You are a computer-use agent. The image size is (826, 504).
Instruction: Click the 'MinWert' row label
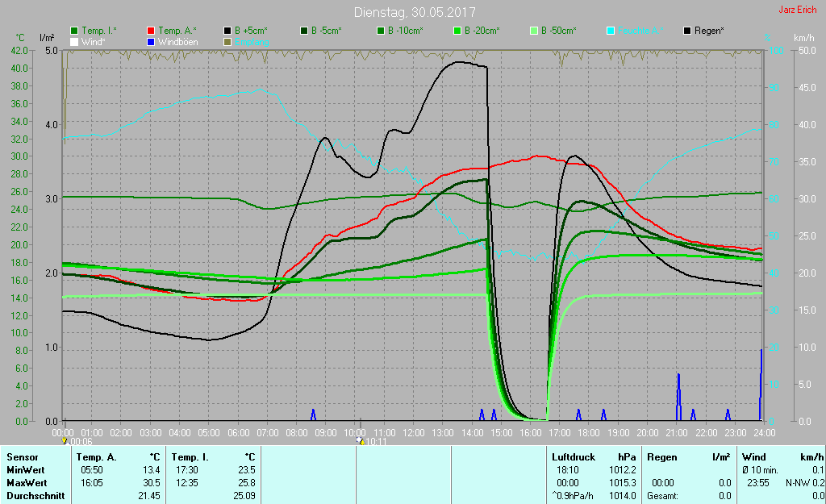coord(25,470)
